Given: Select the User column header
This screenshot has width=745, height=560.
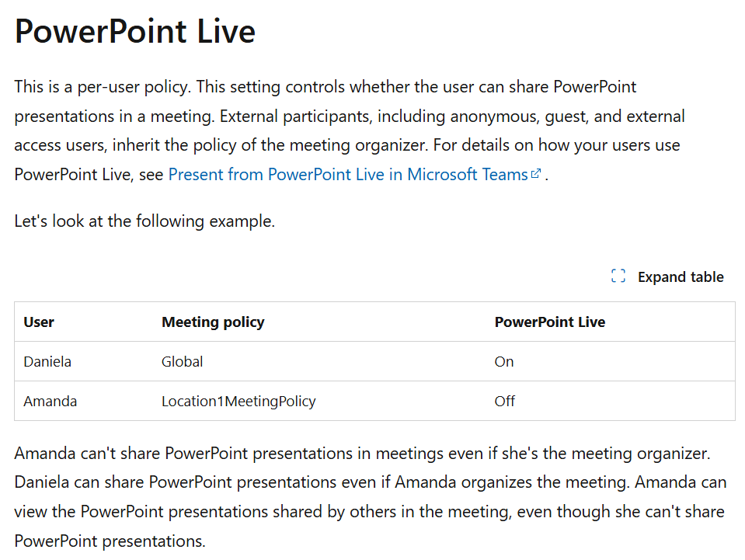Looking at the screenshot, I should [39, 322].
